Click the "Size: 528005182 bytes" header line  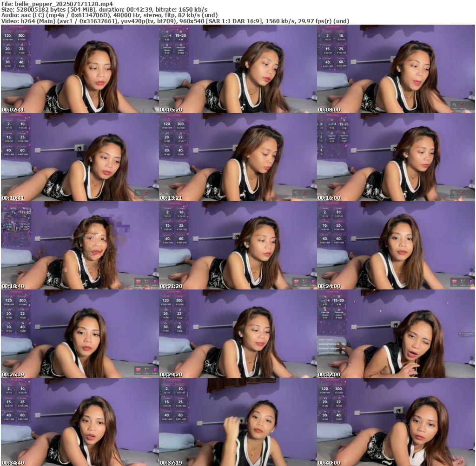pyautogui.click(x=105, y=10)
